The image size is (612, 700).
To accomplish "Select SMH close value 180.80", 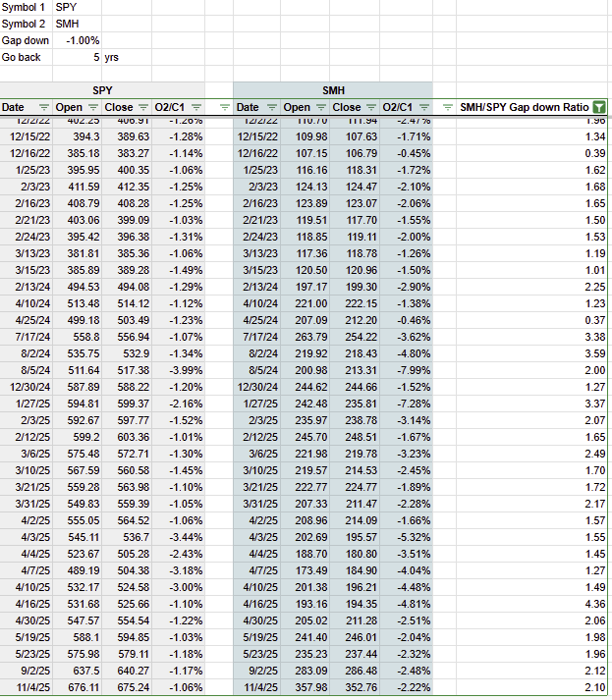I will [x=355, y=554].
